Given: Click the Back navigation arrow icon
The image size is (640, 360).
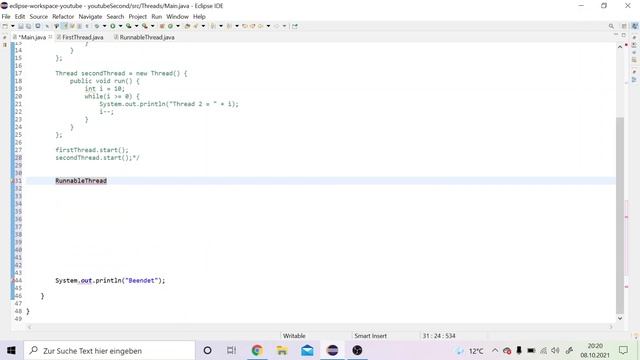Looking at the screenshot, I should pos(260,26).
